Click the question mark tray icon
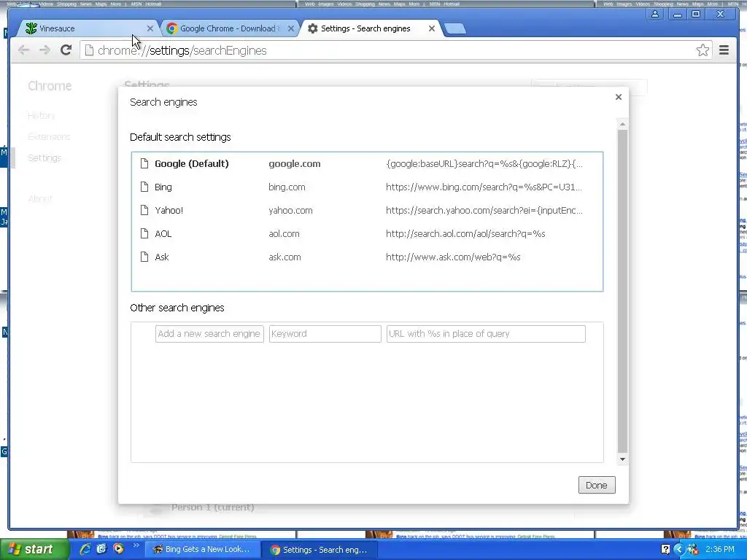747x560 pixels. (665, 550)
